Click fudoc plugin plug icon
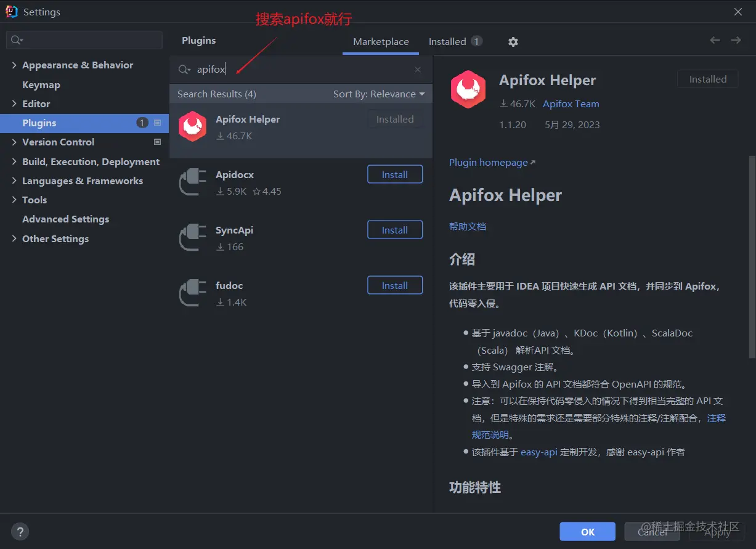 (x=192, y=293)
